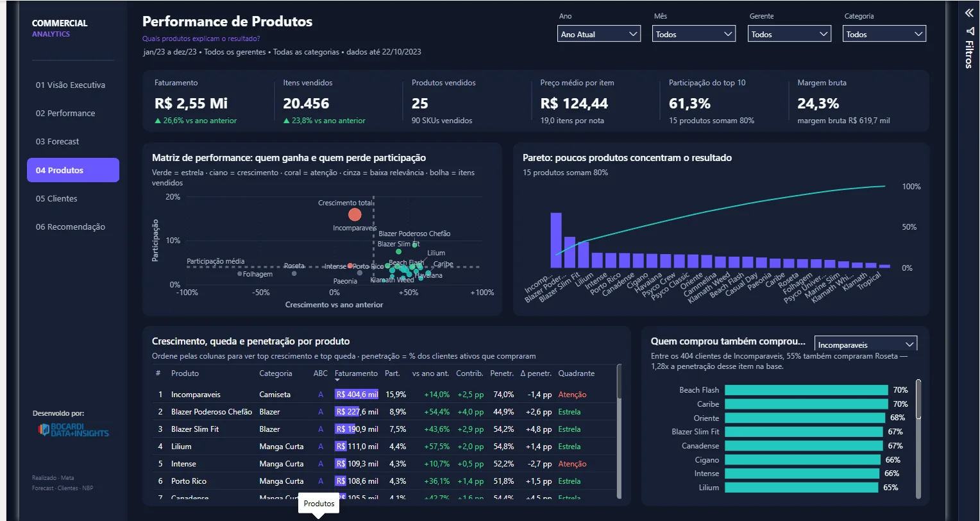This screenshot has width=980, height=521.
Task: Open the Mês filter dropdown
Action: click(x=694, y=34)
